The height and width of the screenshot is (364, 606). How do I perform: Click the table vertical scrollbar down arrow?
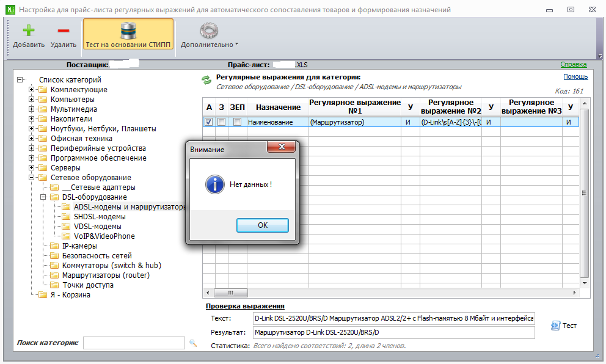pos(585,283)
